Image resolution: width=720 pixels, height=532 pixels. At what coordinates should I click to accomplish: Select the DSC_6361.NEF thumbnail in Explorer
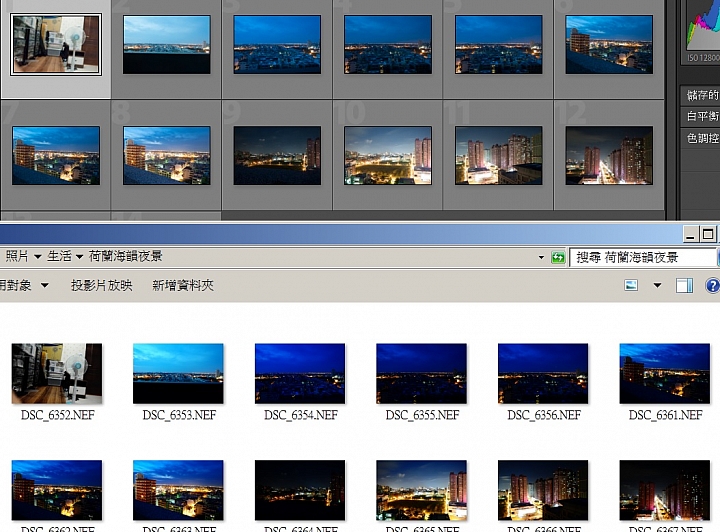pos(664,374)
